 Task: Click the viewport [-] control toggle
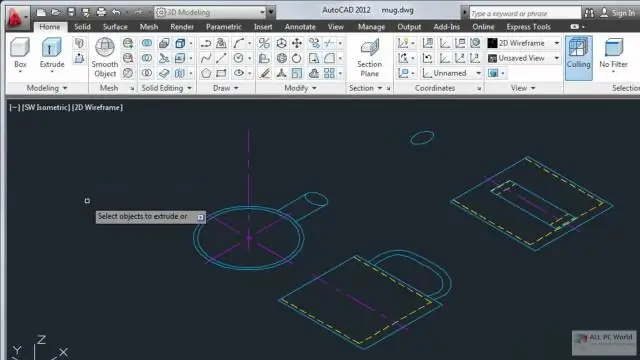[15, 108]
